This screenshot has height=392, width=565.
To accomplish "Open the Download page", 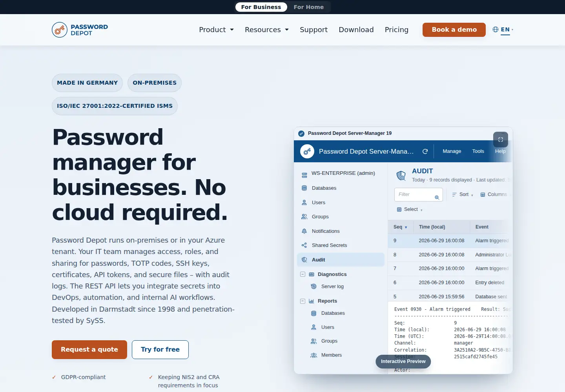I will pos(356,30).
